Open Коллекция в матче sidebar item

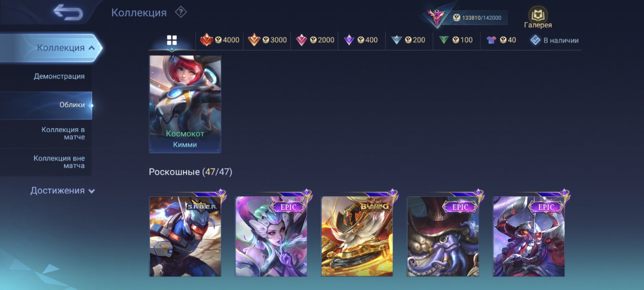pyautogui.click(x=63, y=133)
